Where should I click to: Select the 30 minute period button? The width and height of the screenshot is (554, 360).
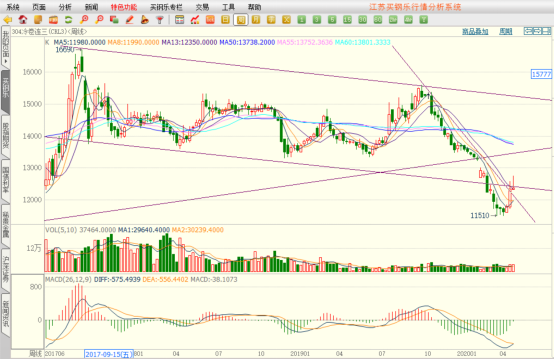[363, 20]
